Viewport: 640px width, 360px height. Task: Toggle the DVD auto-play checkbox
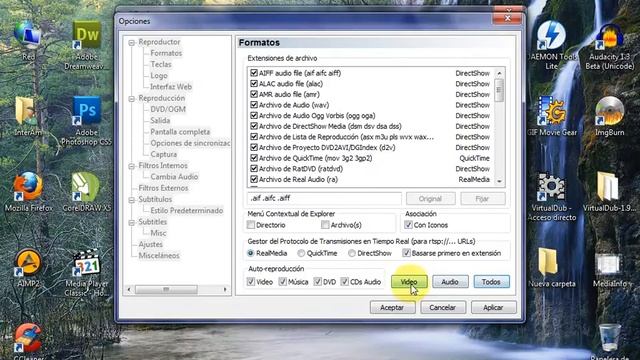[318, 282]
